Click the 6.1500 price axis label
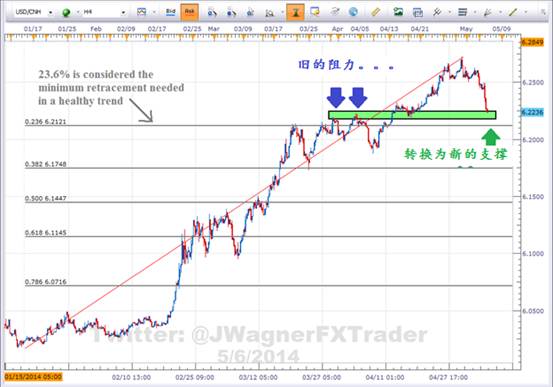 pyautogui.click(x=533, y=196)
